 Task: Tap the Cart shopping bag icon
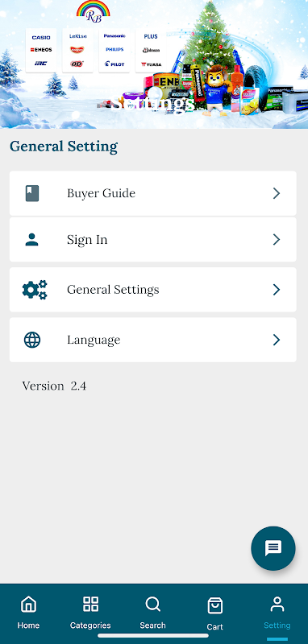(215, 605)
